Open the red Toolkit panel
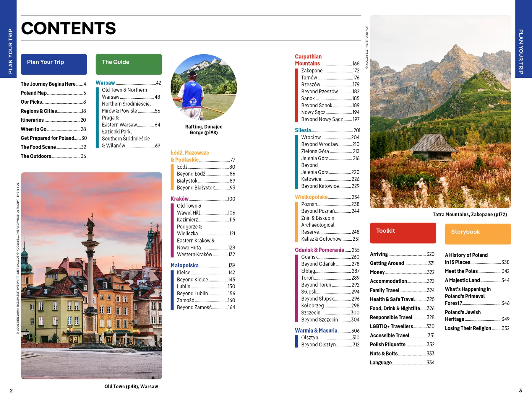The width and height of the screenshot is (532, 409). (403, 233)
